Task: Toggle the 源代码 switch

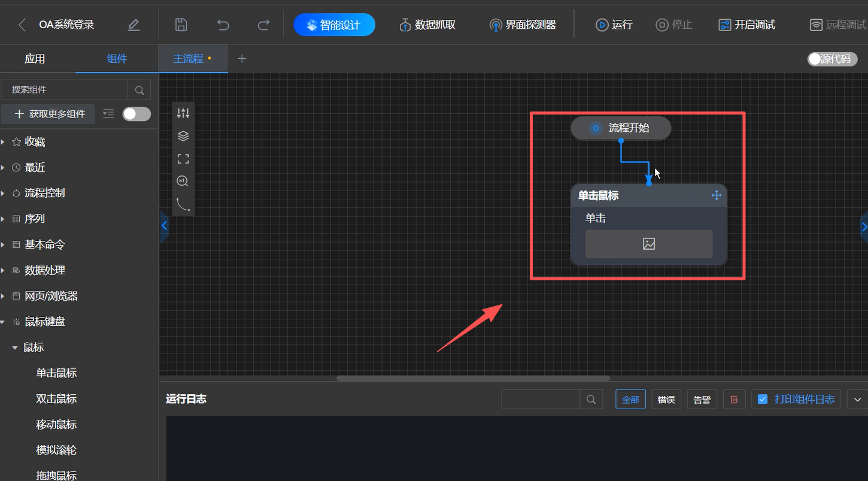Action: (x=833, y=59)
